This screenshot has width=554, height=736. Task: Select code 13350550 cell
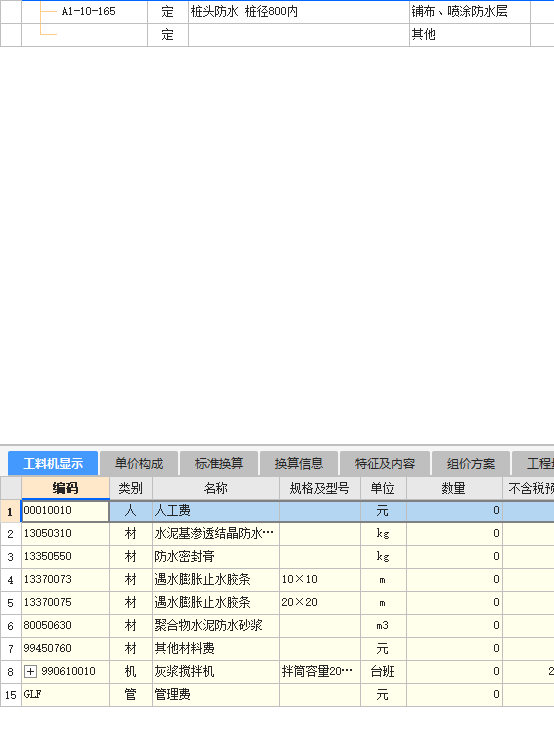pyautogui.click(x=65, y=557)
